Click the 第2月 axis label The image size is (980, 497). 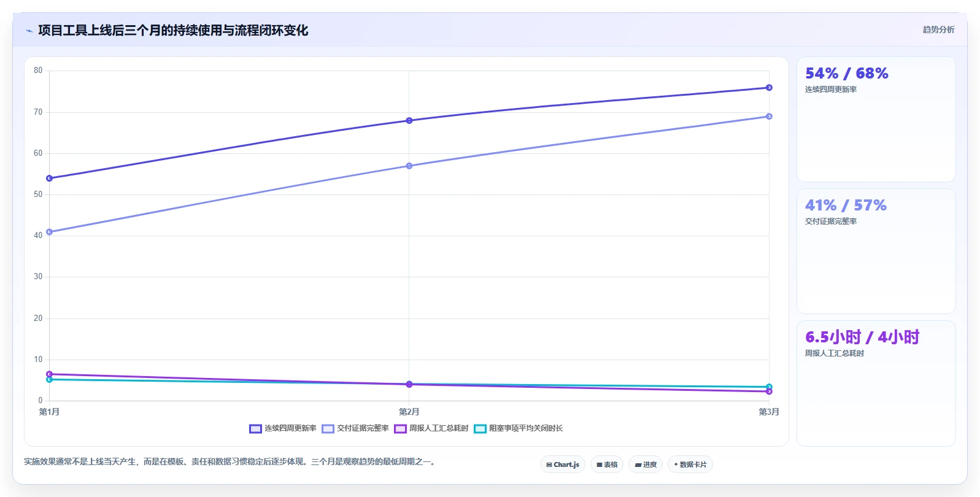(x=409, y=412)
